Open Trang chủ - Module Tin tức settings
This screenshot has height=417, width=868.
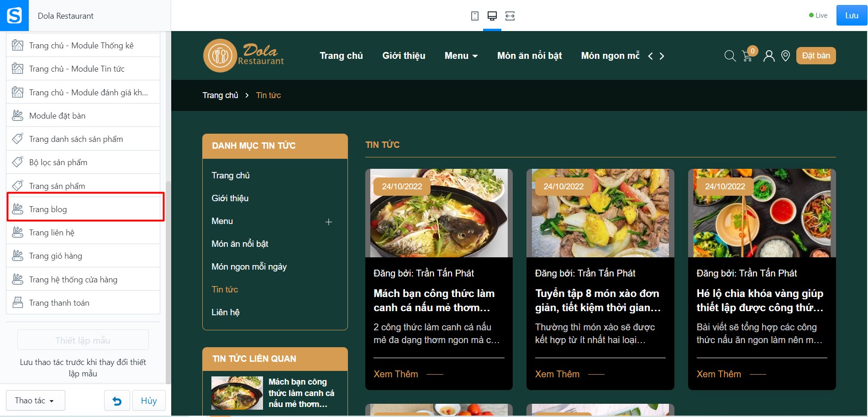point(83,68)
